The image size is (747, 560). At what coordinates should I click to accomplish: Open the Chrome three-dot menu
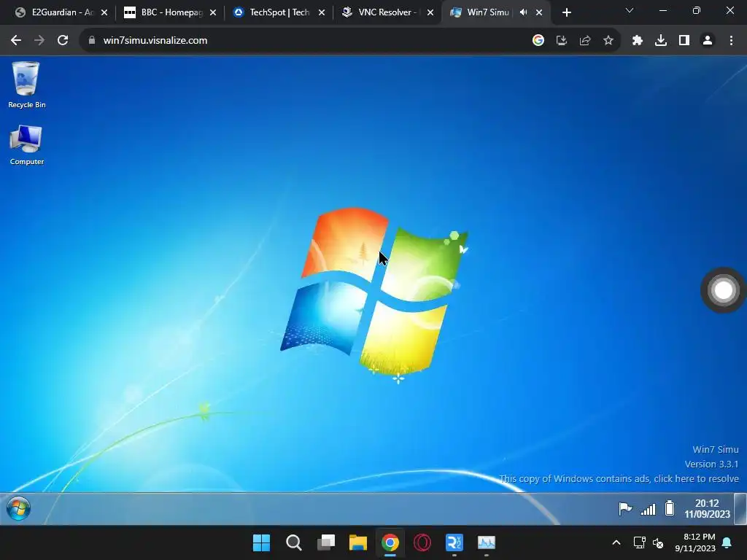[731, 41]
